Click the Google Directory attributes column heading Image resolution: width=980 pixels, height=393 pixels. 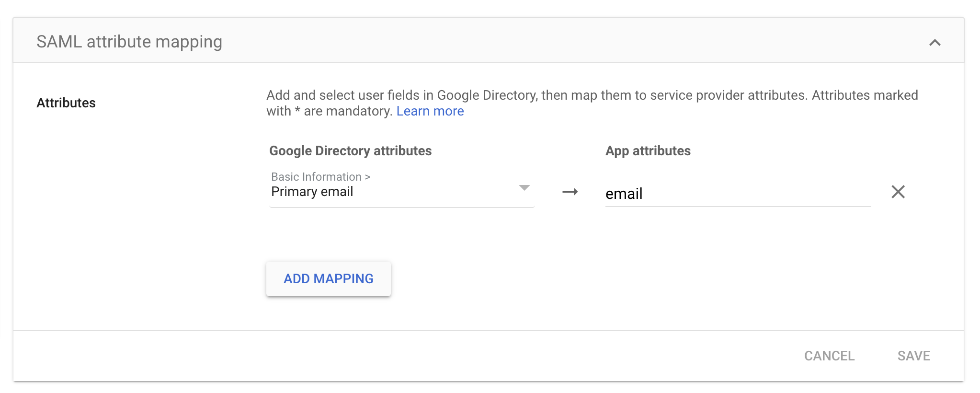click(350, 151)
